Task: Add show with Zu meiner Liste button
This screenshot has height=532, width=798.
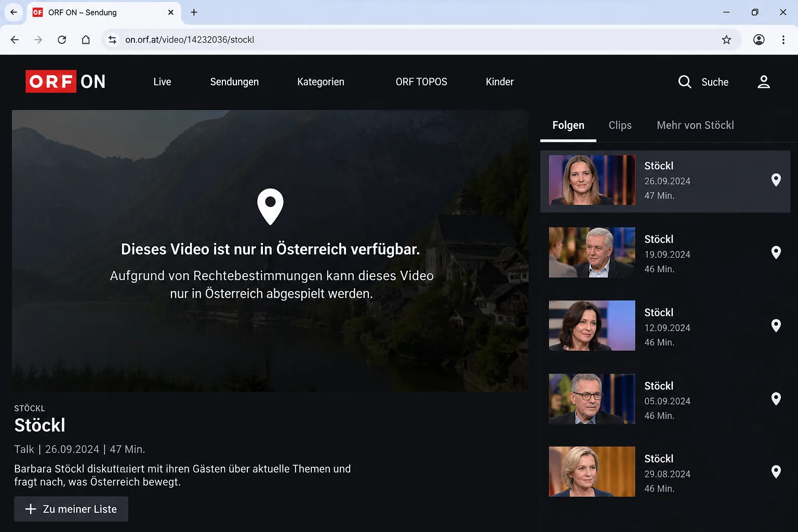Action: (71, 509)
